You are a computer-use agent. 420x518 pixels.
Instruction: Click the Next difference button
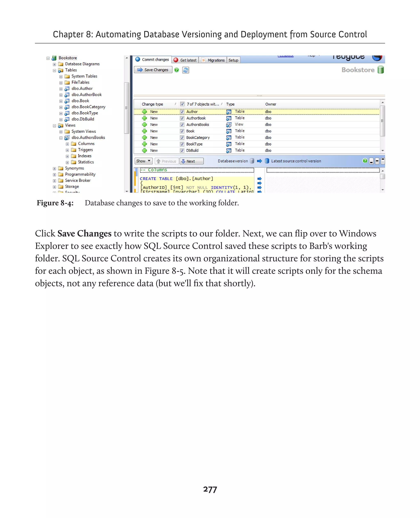pyautogui.click(x=192, y=161)
